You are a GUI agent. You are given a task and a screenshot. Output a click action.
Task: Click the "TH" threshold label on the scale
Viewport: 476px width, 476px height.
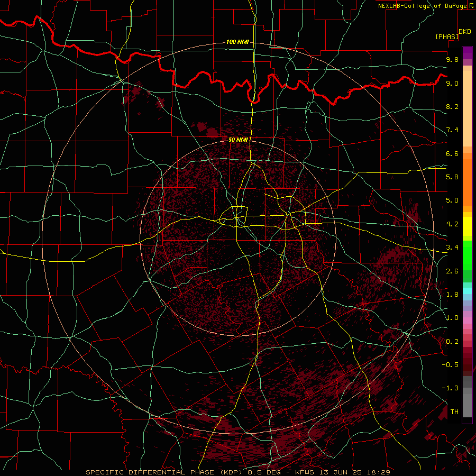pyautogui.click(x=454, y=411)
